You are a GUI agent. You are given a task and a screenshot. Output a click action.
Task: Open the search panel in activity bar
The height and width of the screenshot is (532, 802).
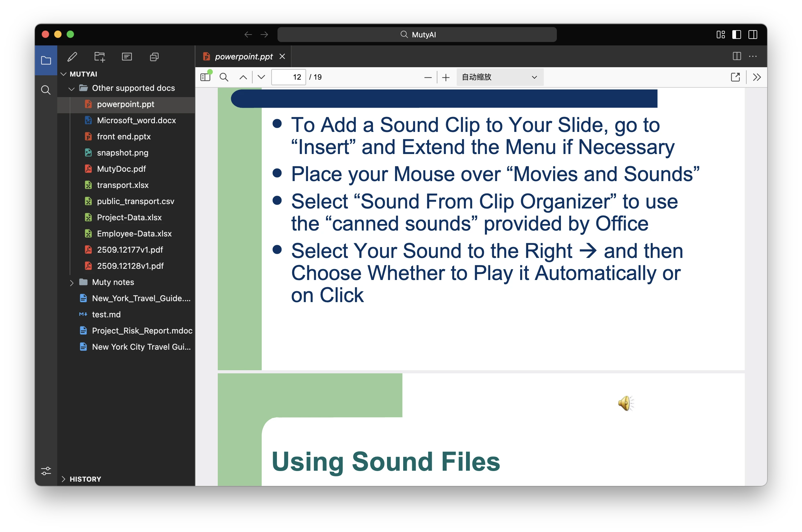pos(46,90)
